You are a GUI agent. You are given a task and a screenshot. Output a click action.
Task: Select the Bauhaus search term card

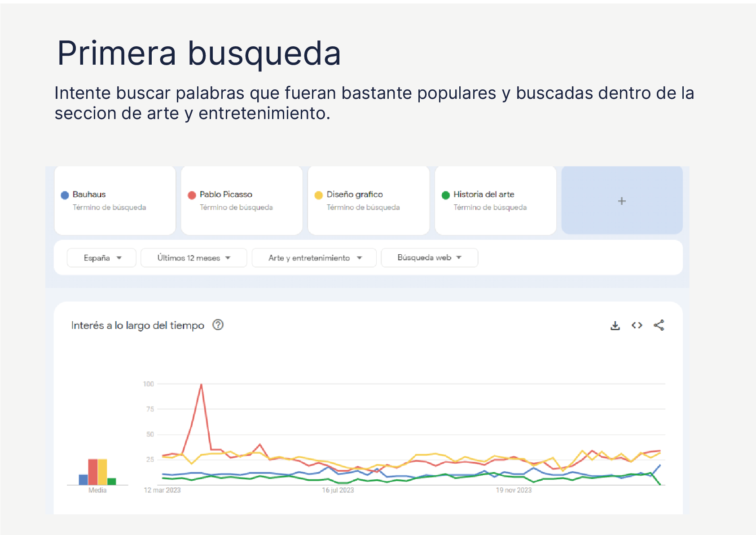[115, 200]
